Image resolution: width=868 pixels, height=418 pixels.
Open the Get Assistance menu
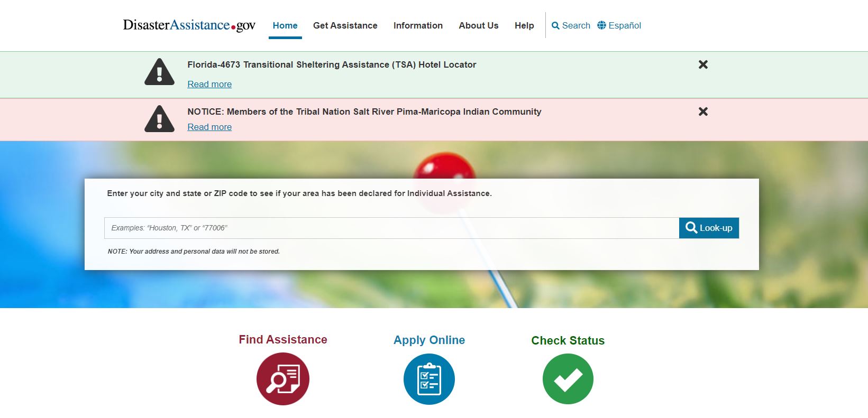pyautogui.click(x=345, y=25)
